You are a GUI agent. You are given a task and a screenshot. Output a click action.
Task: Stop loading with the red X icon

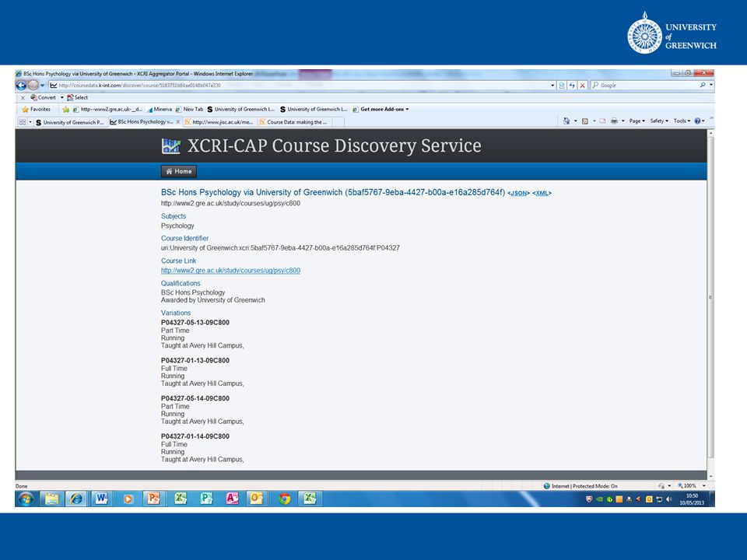[x=582, y=86]
